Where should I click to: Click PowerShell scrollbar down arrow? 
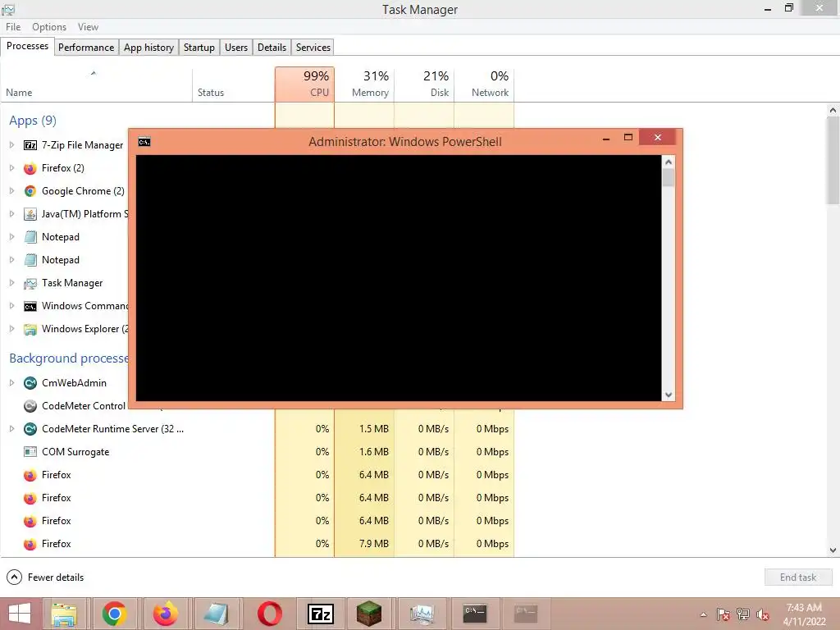click(668, 395)
